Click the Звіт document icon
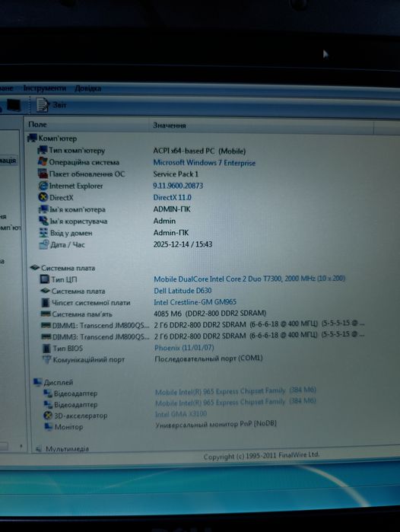This screenshot has width=400, height=532. (43, 105)
